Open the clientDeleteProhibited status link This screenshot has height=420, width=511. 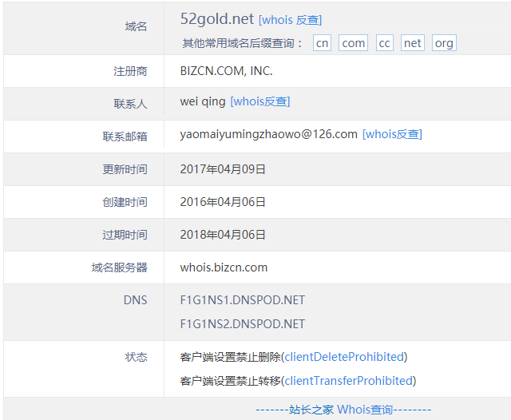point(345,357)
